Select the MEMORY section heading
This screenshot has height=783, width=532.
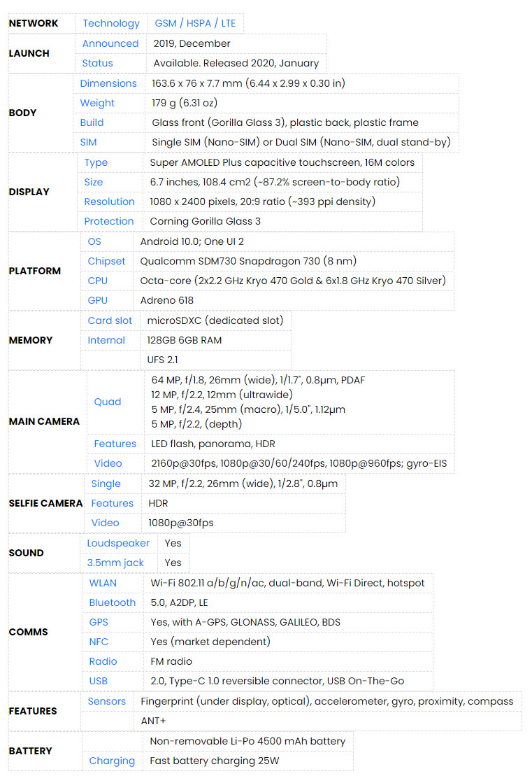pyautogui.click(x=31, y=341)
